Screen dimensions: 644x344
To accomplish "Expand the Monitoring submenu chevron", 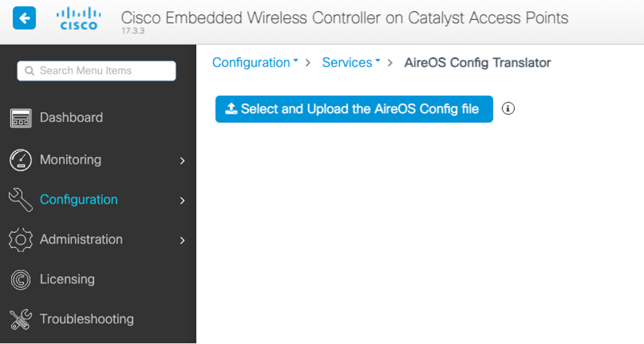I will point(182,160).
